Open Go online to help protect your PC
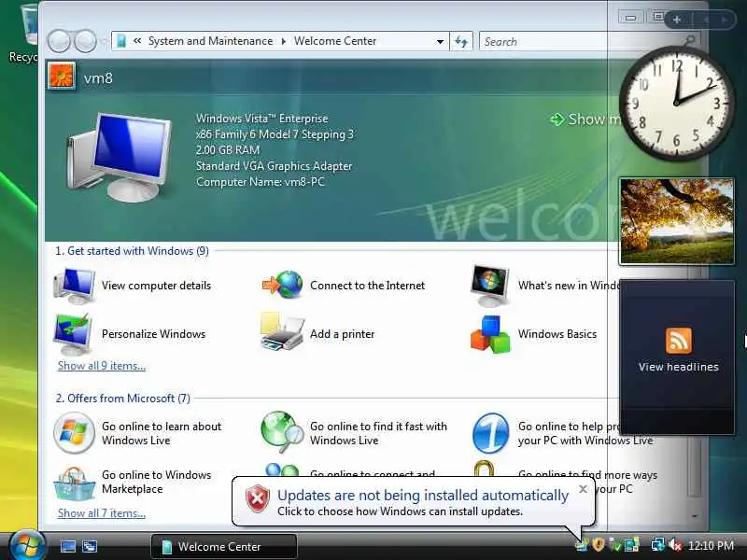The width and height of the screenshot is (747, 560). pos(562,433)
